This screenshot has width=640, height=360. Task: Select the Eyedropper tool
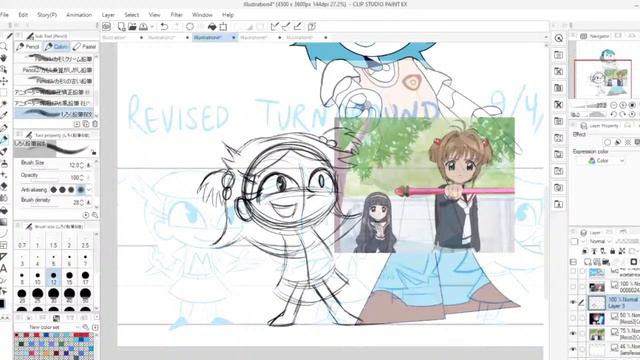(4, 116)
